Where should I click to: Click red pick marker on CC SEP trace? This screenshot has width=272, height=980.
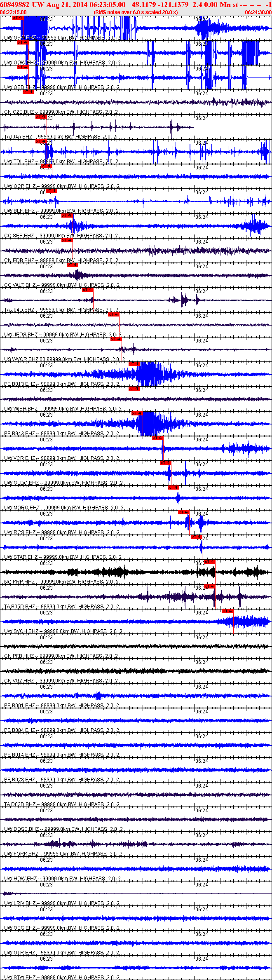pos(67,216)
